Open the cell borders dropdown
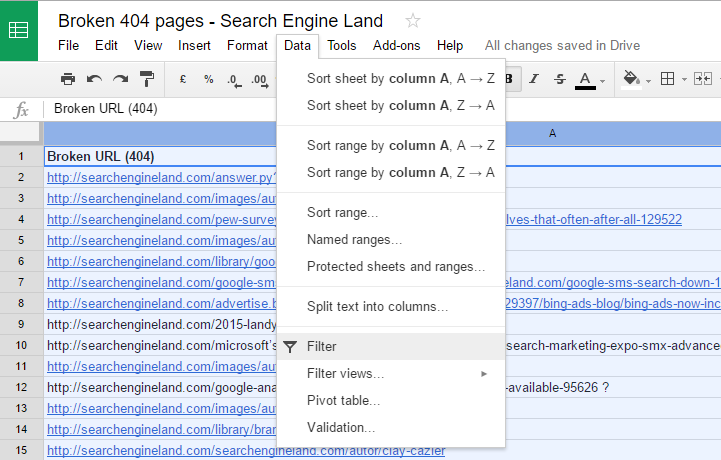This screenshot has height=460, width=721. (672, 79)
